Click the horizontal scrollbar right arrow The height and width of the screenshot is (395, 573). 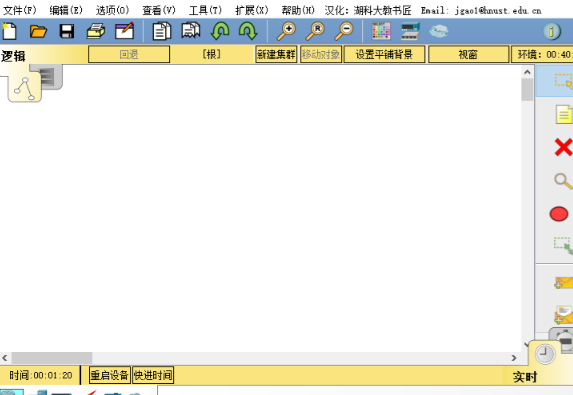coord(514,358)
